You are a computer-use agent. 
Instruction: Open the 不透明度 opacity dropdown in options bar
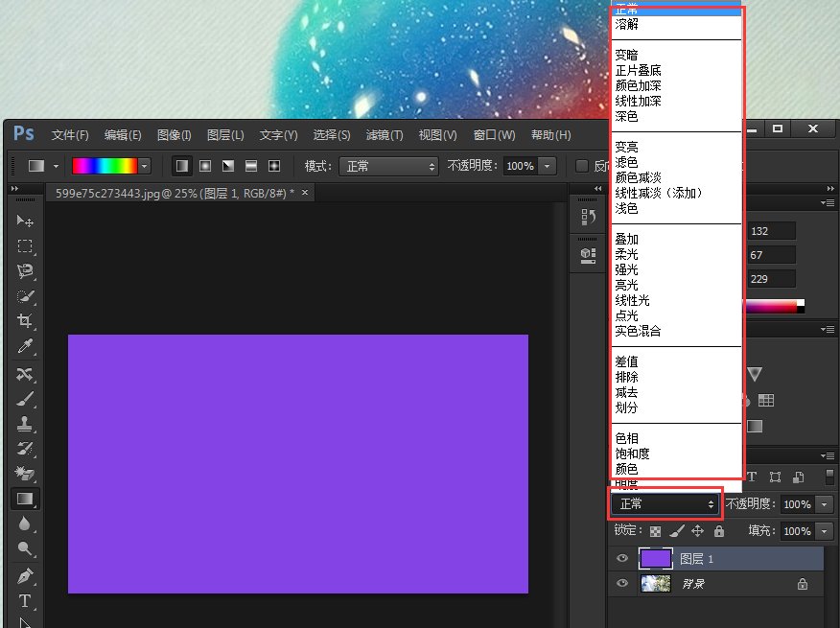point(545,166)
